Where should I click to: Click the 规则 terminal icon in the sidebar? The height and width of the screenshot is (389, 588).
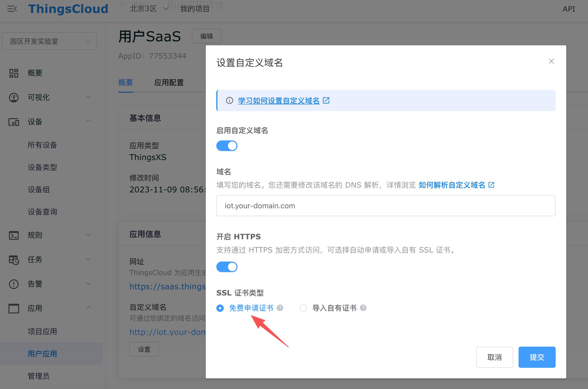14,235
